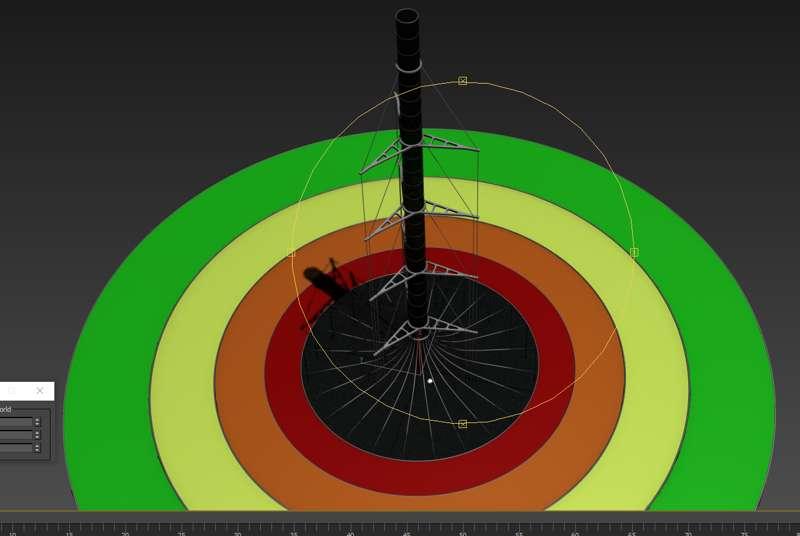Jump to frame 75 on timeline

pyautogui.click(x=743, y=533)
